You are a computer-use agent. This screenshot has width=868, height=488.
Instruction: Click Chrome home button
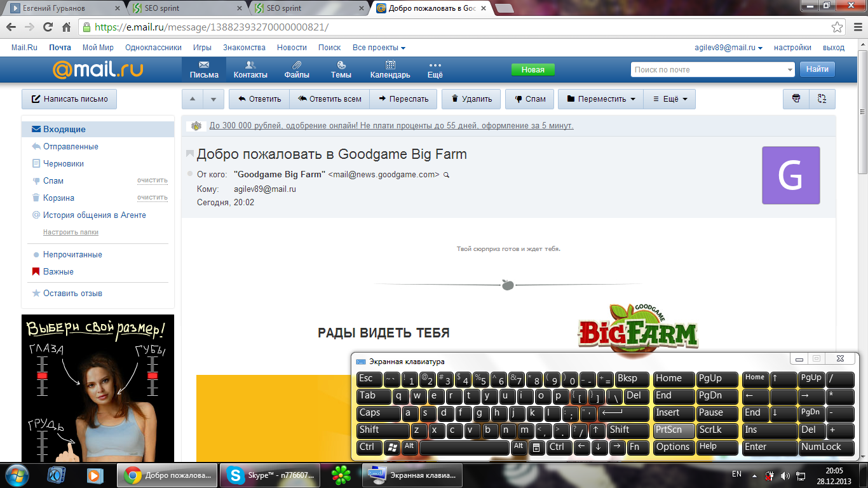point(66,27)
